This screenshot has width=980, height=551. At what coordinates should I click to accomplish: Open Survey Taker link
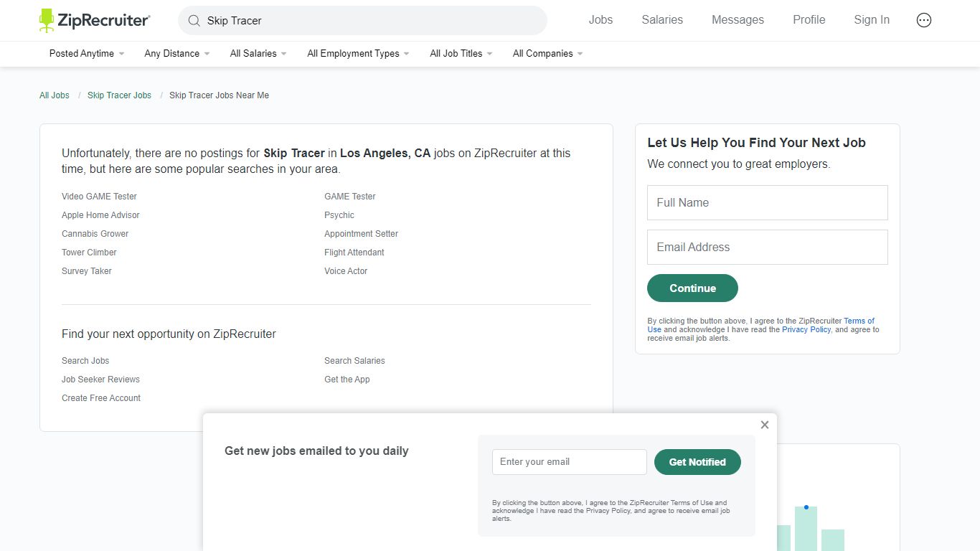(87, 271)
